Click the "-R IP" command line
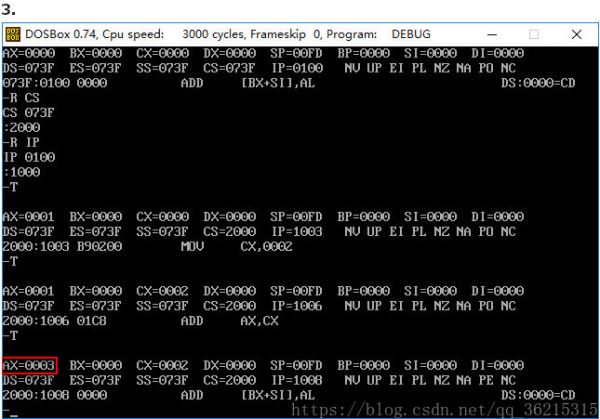600x419 pixels. coord(21,142)
